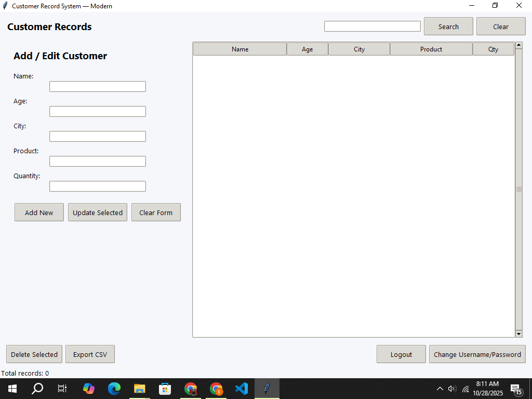Click into the Quantity entry field
This screenshot has height=399, width=532.
coord(98,187)
